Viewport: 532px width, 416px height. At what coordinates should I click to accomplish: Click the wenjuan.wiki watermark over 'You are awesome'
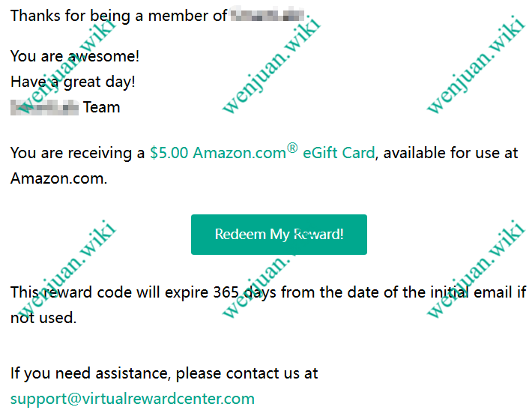click(67, 64)
